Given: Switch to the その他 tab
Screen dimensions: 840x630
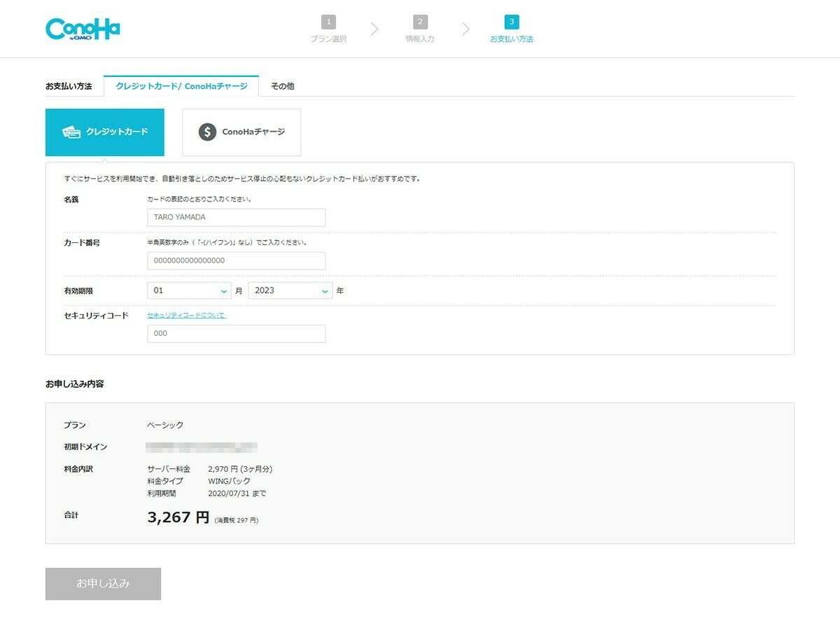Looking at the screenshot, I should (x=282, y=85).
